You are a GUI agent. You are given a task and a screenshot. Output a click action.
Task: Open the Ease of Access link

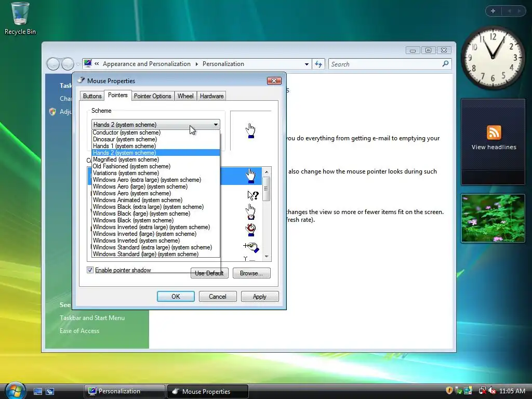click(79, 331)
